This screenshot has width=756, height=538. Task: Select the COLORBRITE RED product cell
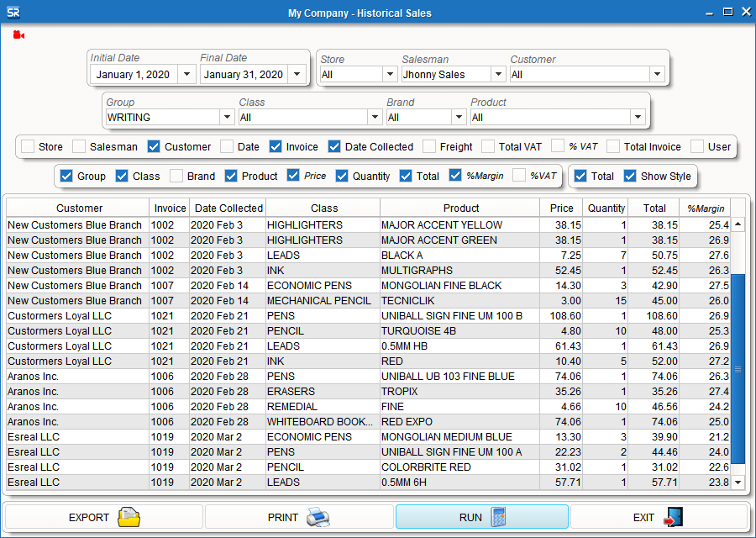(460, 467)
